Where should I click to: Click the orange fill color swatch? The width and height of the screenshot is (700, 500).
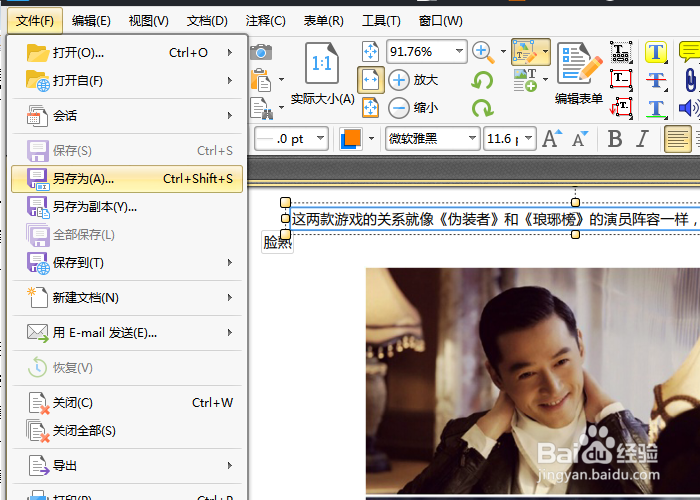pos(351,138)
